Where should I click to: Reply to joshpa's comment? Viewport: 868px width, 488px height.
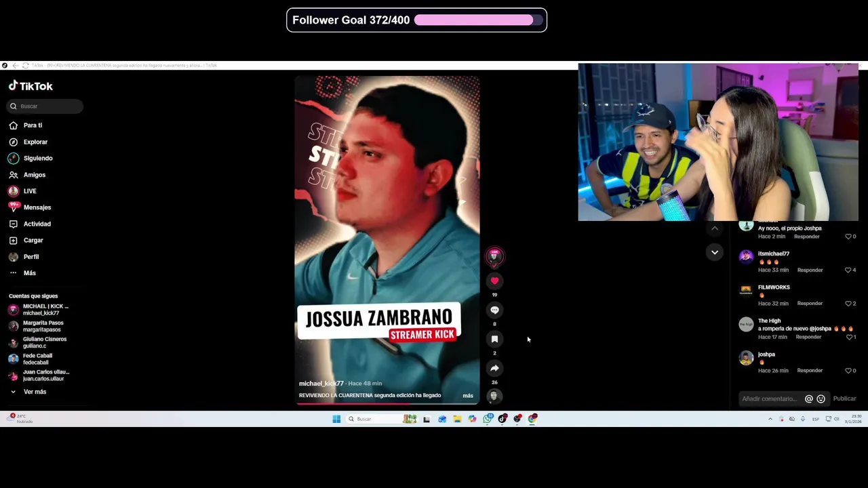click(810, 371)
